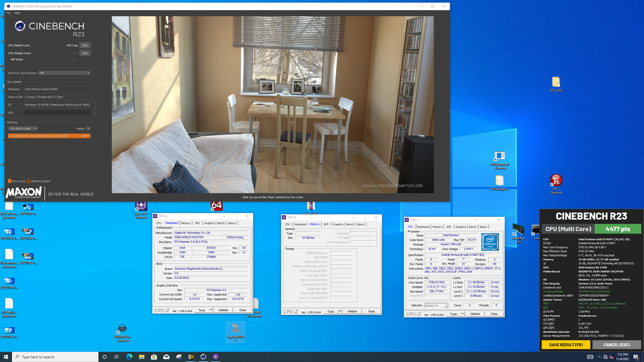Start the CPU (Multi Core) test
Viewport: 644px width, 362px height.
85,45
